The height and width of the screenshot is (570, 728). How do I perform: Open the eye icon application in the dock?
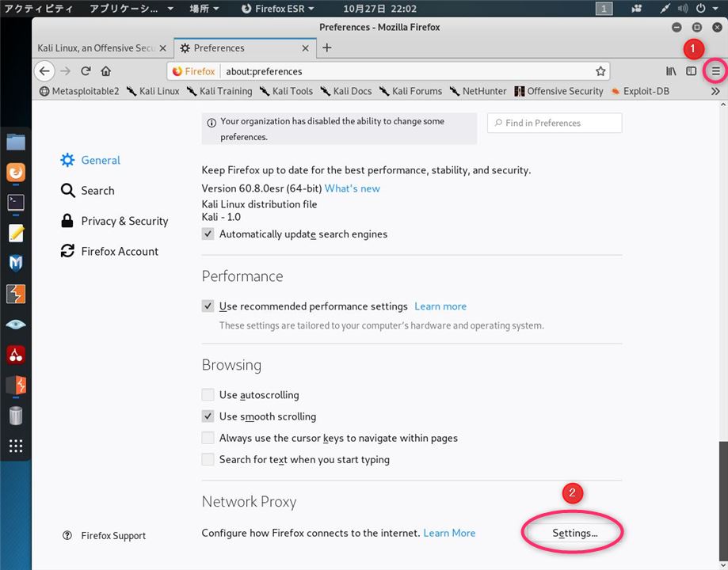[x=16, y=324]
